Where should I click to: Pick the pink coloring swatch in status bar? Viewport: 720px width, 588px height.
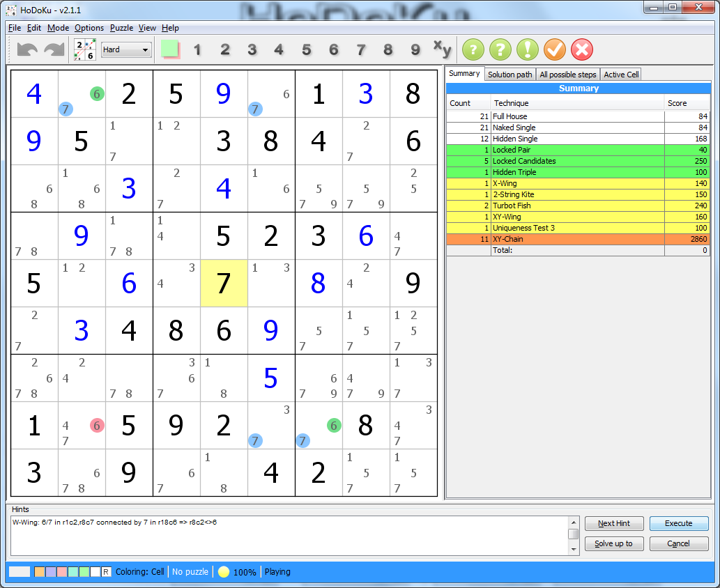[x=62, y=572]
